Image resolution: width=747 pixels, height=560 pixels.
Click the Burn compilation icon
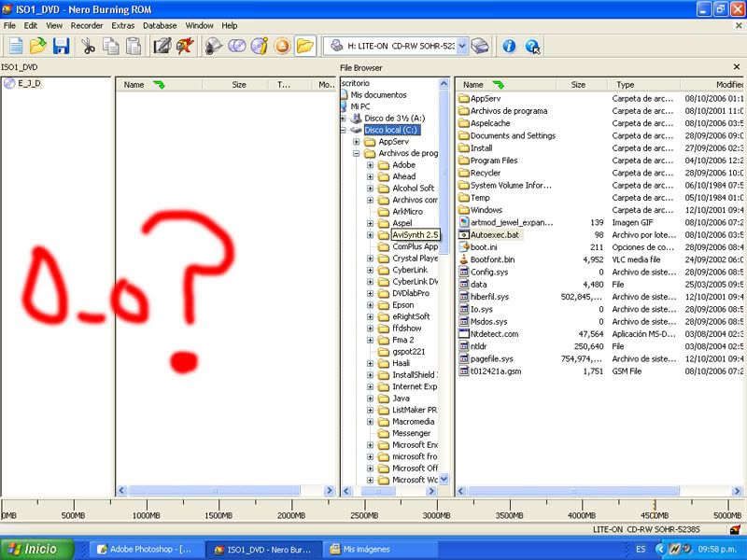coord(214,46)
